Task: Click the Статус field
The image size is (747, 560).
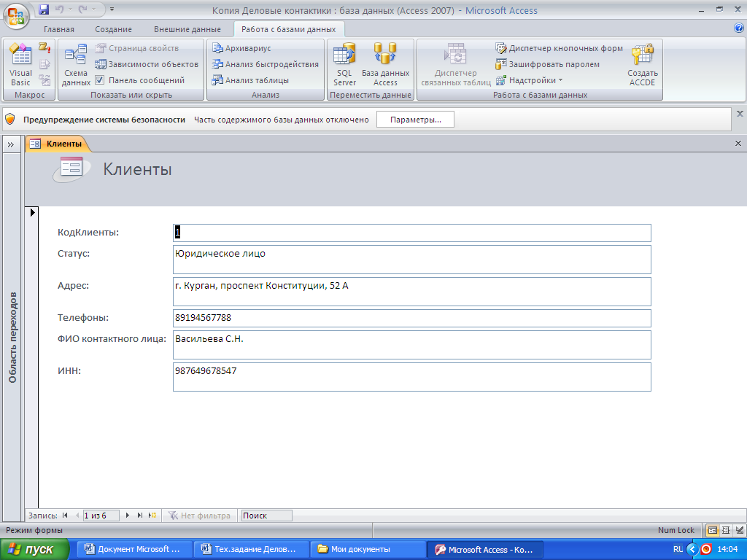Action: [411, 260]
